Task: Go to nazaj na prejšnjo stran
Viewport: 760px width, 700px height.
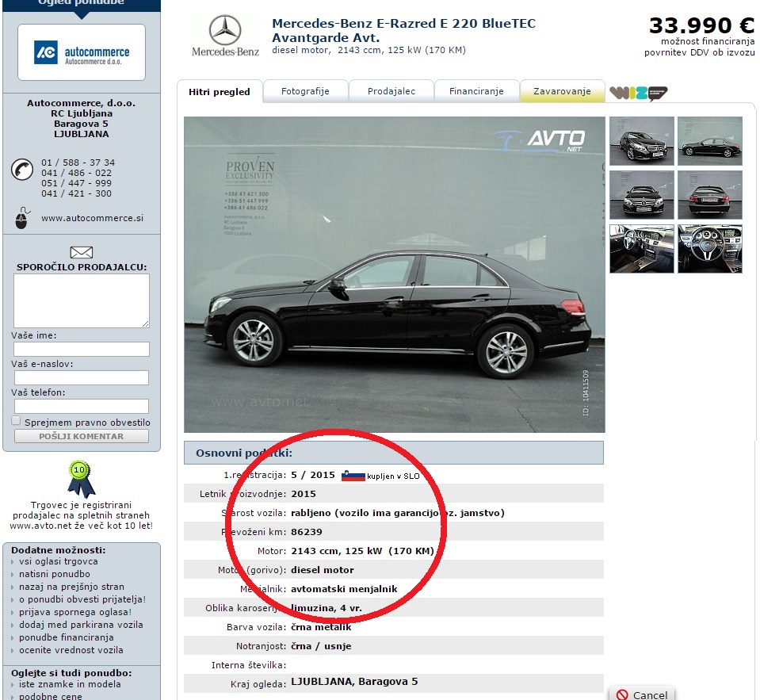Action: click(x=72, y=587)
